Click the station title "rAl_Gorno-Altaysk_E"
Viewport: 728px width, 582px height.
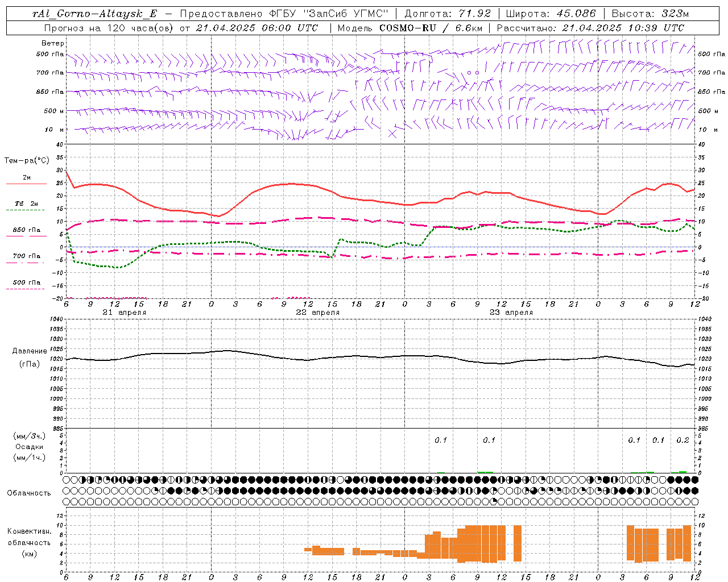click(x=94, y=14)
